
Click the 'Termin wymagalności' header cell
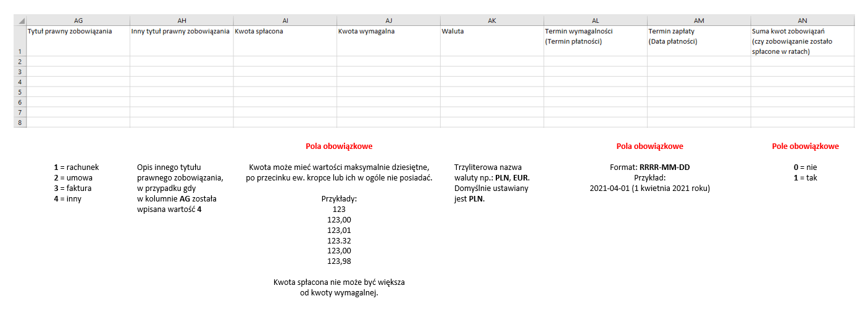coord(595,41)
